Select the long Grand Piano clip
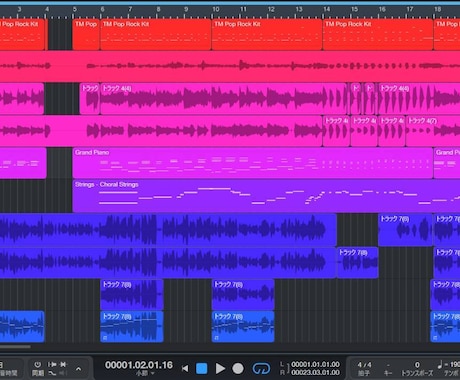460x380 pixels. click(x=253, y=163)
